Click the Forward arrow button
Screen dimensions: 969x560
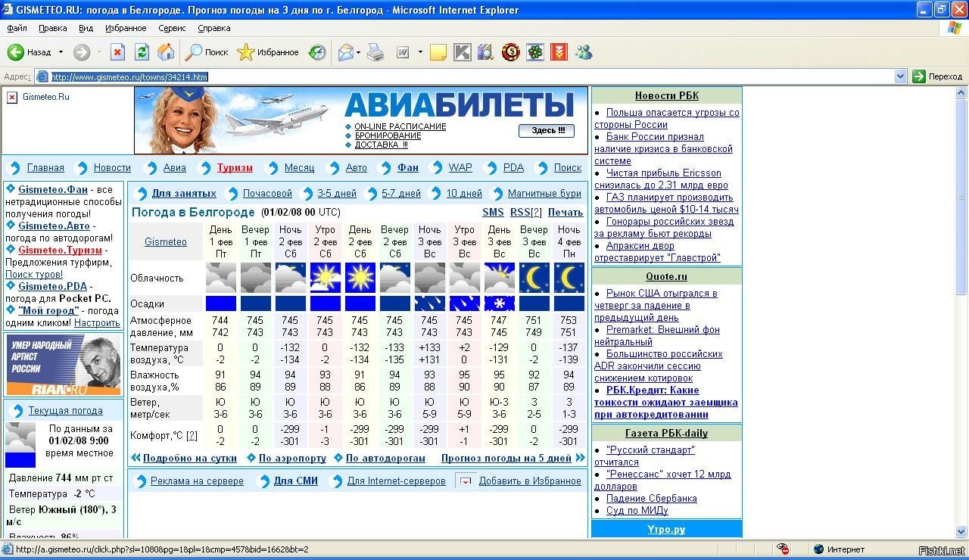coord(81,52)
